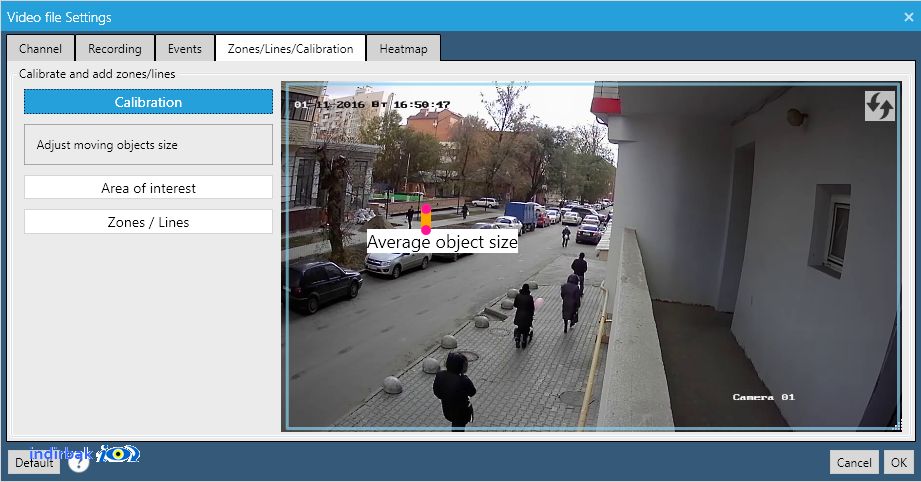Switch to the Recording tab
Viewport: 921px width, 482px height.
(115, 49)
